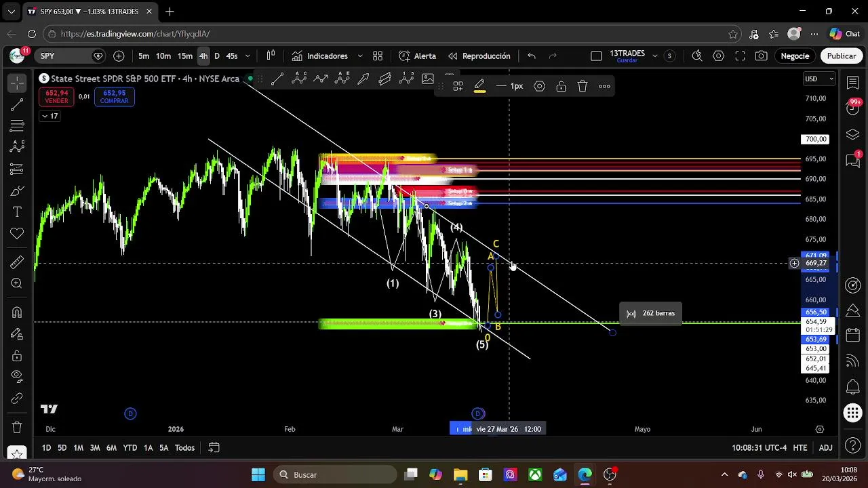Lock the selected drawing

click(561, 86)
